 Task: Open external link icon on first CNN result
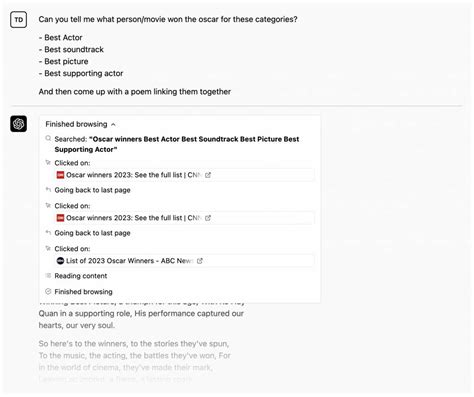tap(208, 175)
